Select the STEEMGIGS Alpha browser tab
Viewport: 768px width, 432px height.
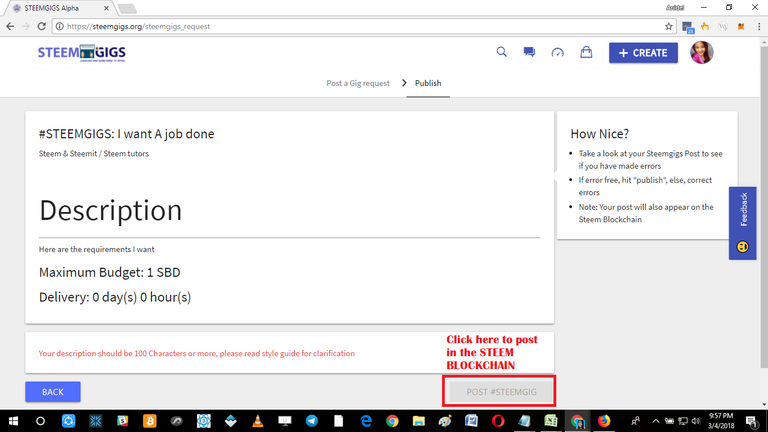[x=58, y=8]
